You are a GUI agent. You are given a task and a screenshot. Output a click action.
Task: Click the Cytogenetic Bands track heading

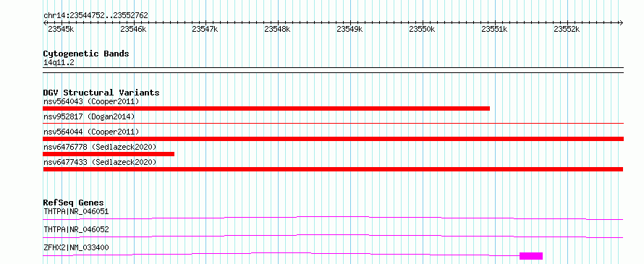86,54
